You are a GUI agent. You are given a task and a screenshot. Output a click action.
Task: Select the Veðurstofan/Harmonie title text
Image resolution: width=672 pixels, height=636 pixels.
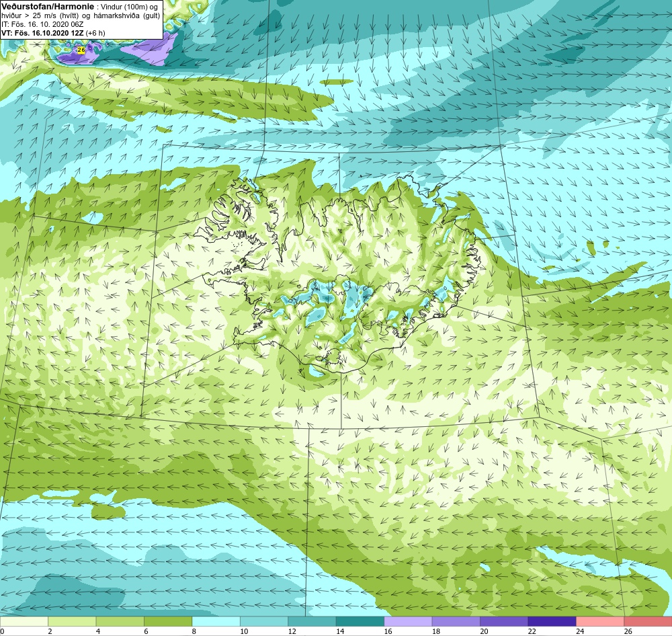[47, 7]
